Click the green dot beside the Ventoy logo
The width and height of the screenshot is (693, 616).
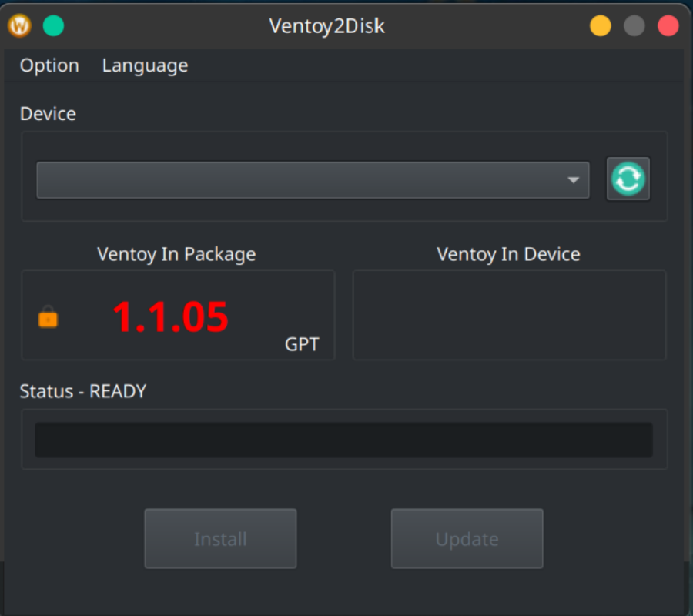tap(53, 25)
